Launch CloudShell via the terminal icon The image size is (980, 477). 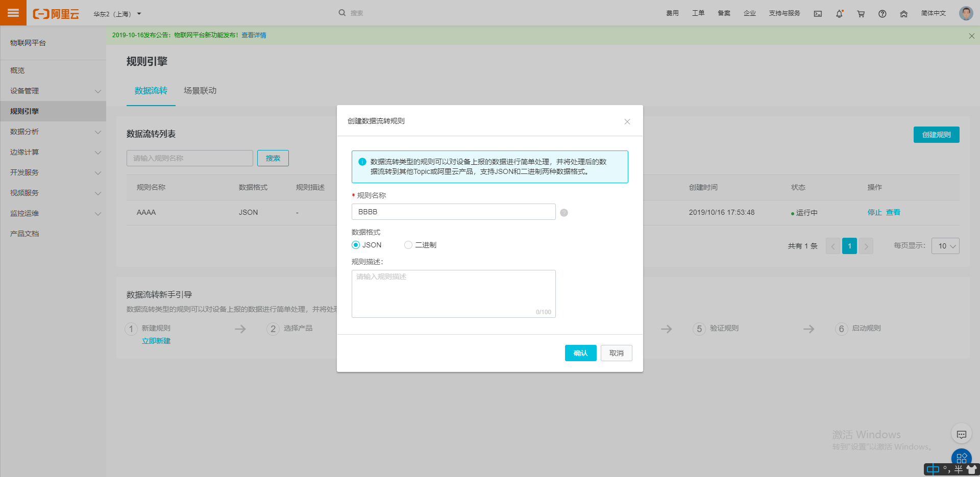click(818, 14)
